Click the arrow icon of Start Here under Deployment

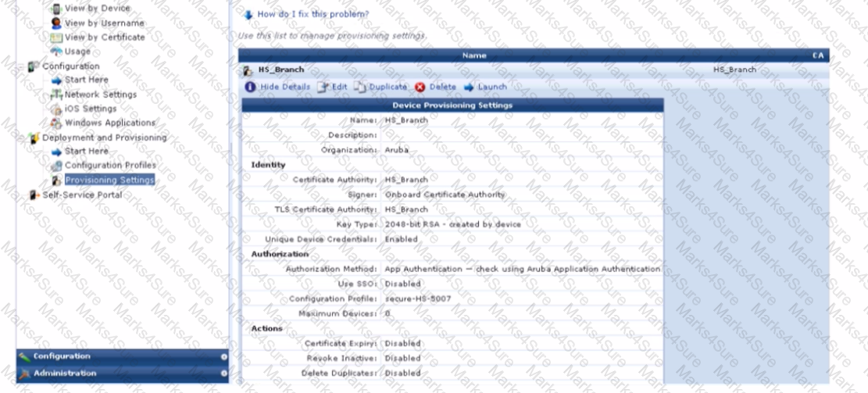(x=56, y=152)
